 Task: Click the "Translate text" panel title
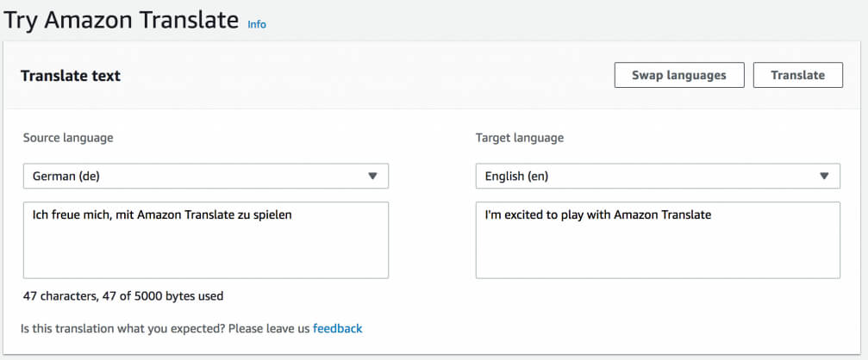tap(71, 76)
